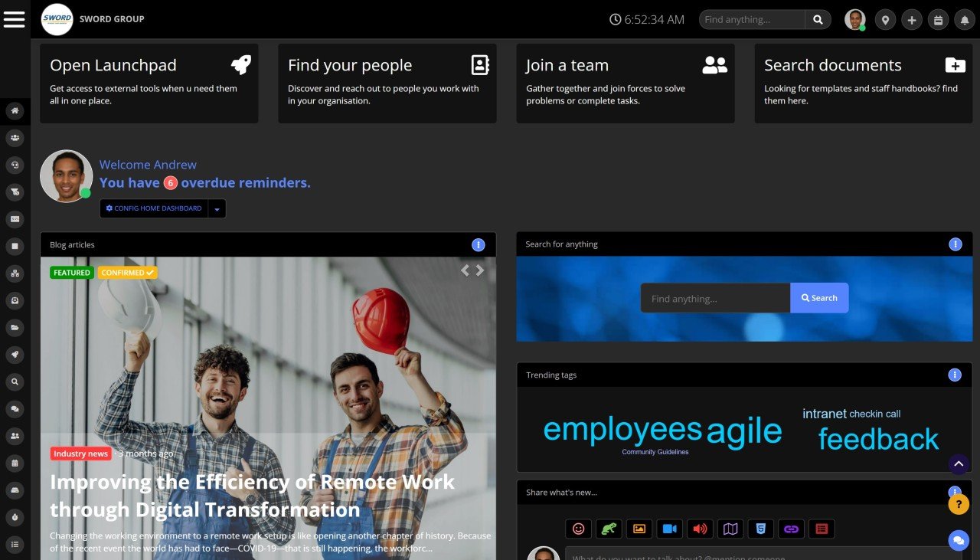This screenshot has height=560, width=980.
Task: Create a poll in the post composer
Action: 822,529
